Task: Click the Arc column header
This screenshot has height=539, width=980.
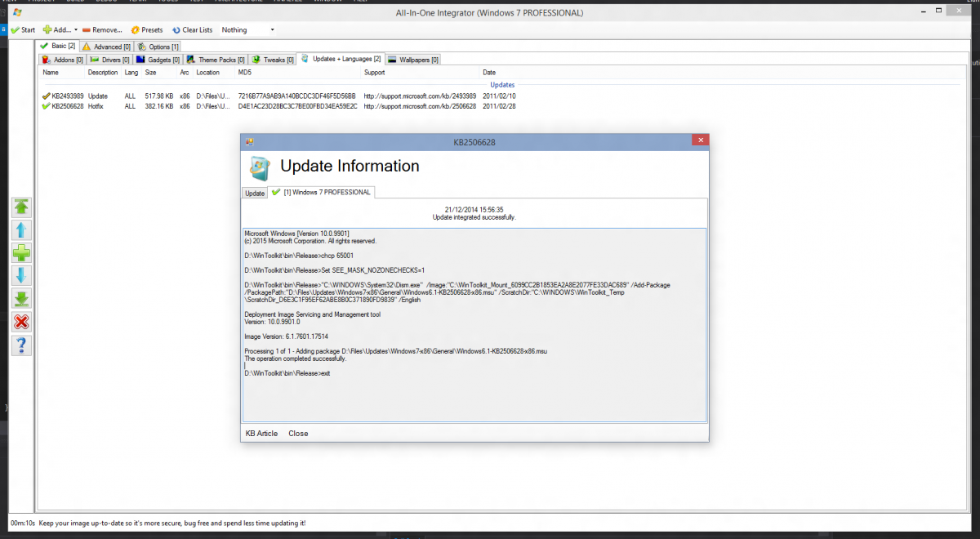Action: (x=184, y=73)
